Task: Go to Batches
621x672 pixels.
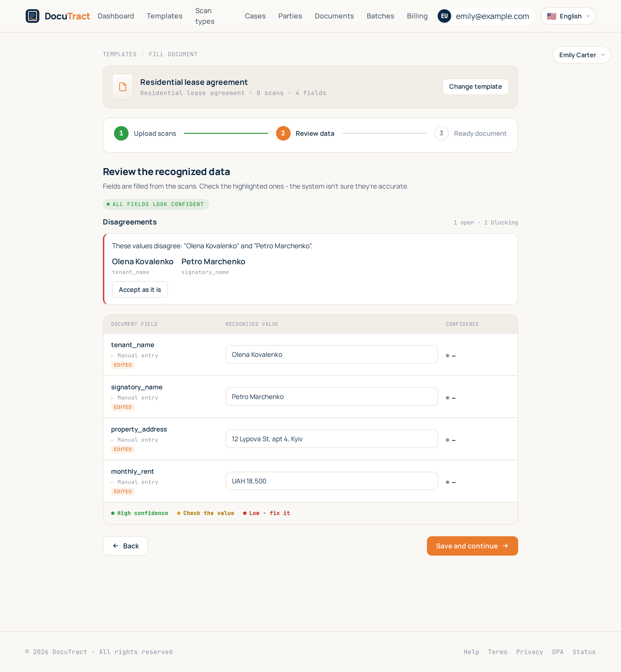Action: [380, 16]
